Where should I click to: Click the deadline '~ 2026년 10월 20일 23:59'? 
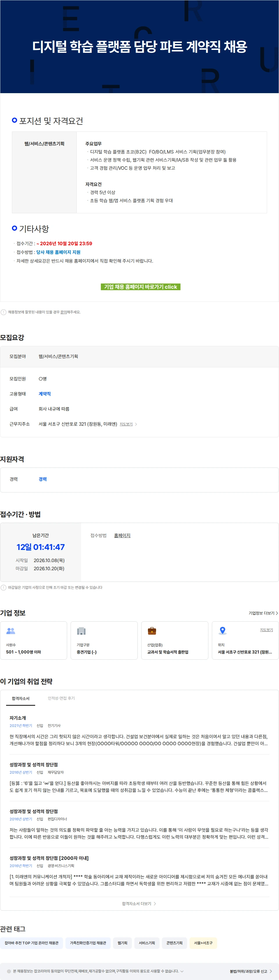[65, 243]
